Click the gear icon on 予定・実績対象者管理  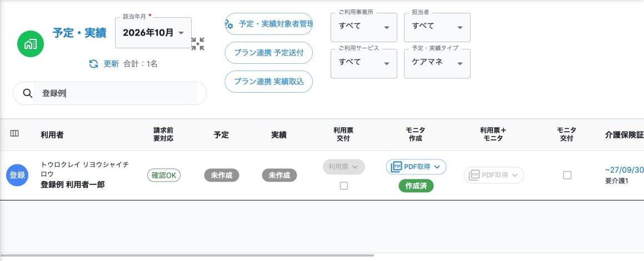click(x=229, y=24)
